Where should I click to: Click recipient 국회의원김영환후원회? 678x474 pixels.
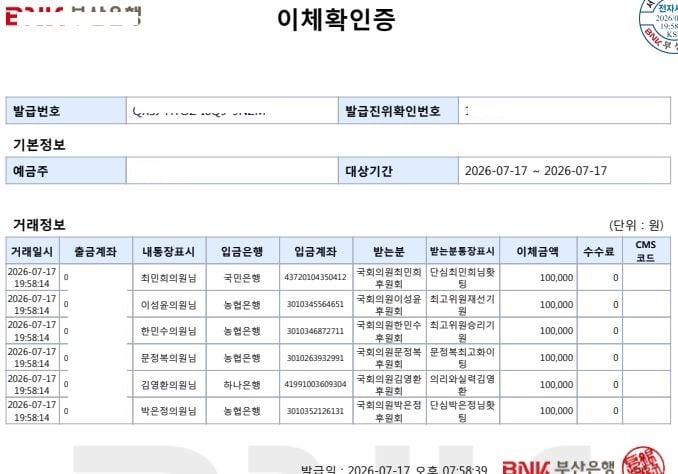(389, 384)
